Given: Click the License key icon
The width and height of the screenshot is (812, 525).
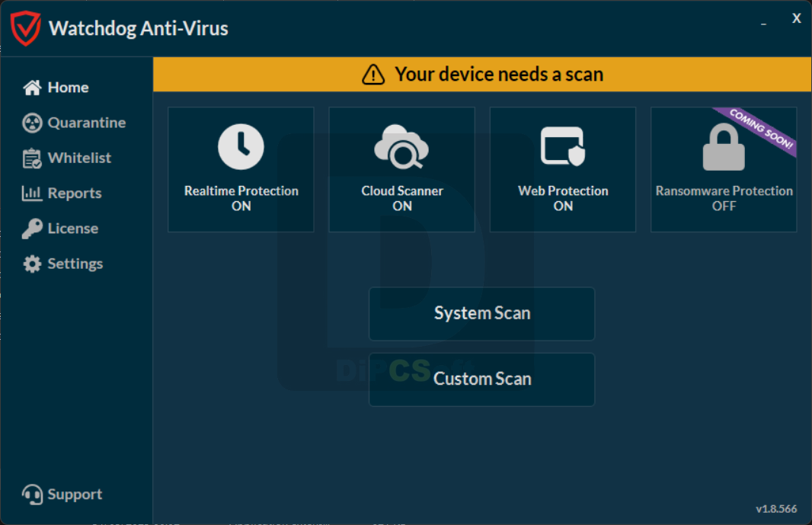Looking at the screenshot, I should 32,229.
